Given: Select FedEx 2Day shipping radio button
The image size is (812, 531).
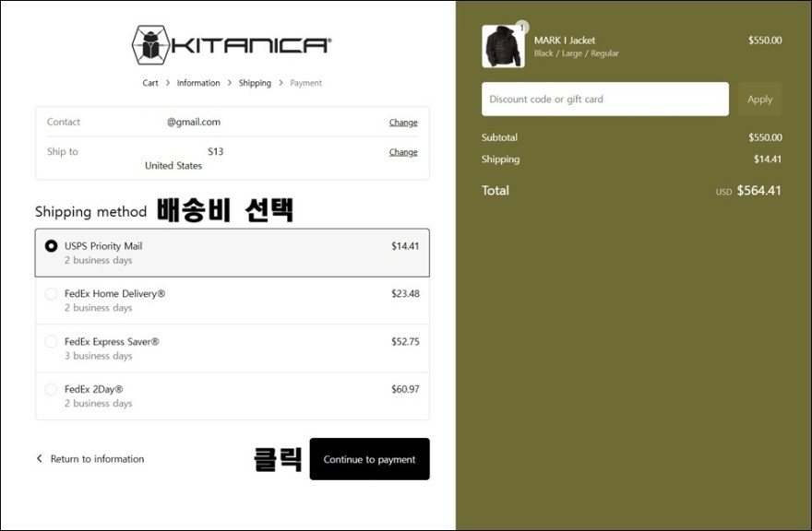Looking at the screenshot, I should click(51, 389).
